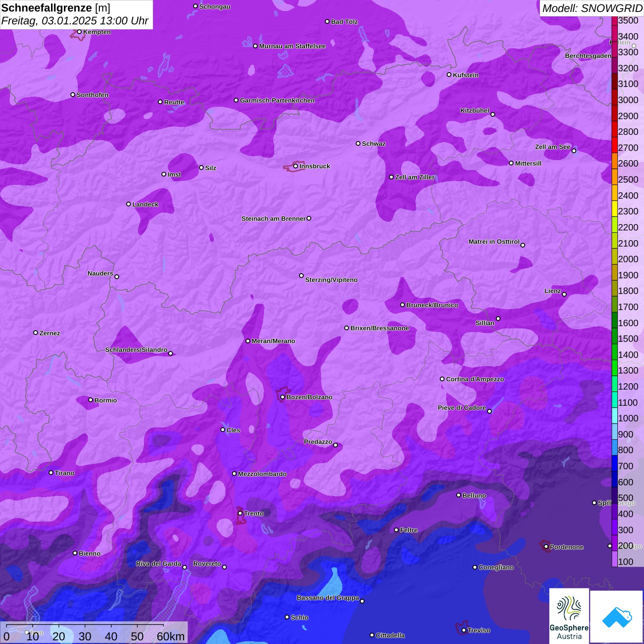The image size is (644, 644).
Task: Click the 700 blue legend swatch
Action: point(615,464)
